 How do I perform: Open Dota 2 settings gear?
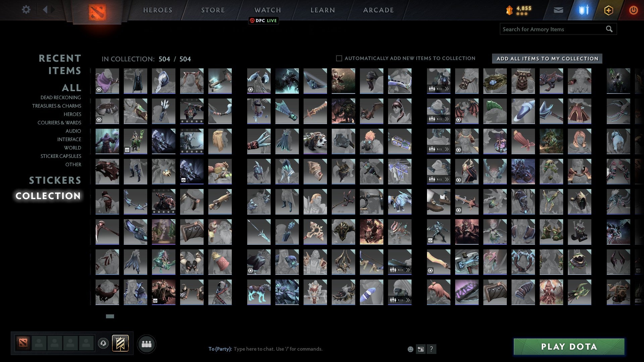tap(26, 10)
